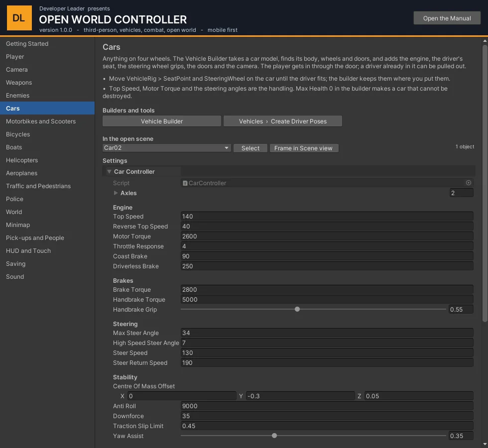Click the CarController script object picker circle
The width and height of the screenshot is (488, 448).
click(x=469, y=183)
